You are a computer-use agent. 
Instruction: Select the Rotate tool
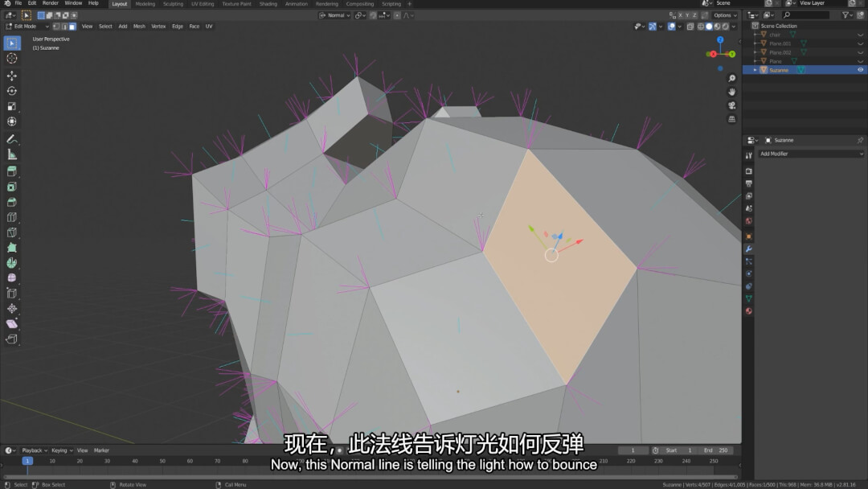tap(11, 91)
